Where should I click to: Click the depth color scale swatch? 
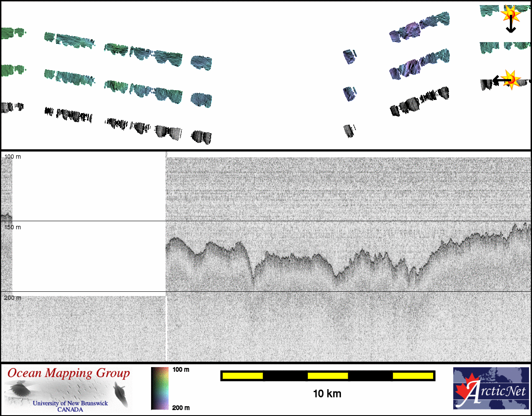click(160, 388)
